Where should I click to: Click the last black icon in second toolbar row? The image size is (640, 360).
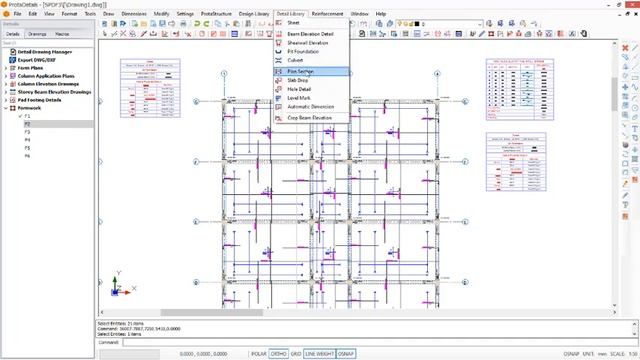pos(584,34)
